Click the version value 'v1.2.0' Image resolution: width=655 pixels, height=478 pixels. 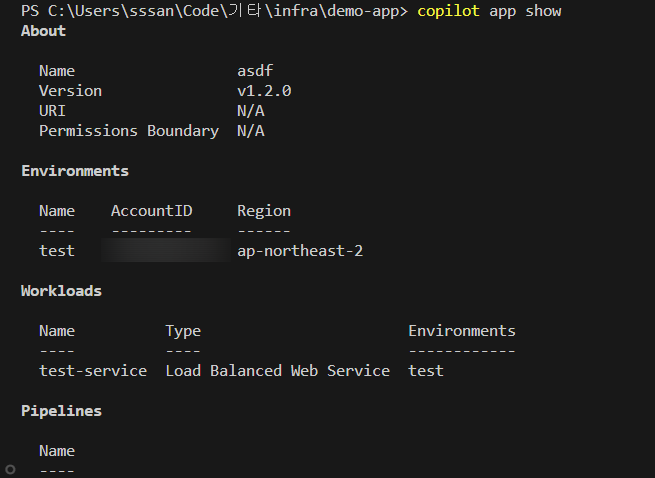264,91
